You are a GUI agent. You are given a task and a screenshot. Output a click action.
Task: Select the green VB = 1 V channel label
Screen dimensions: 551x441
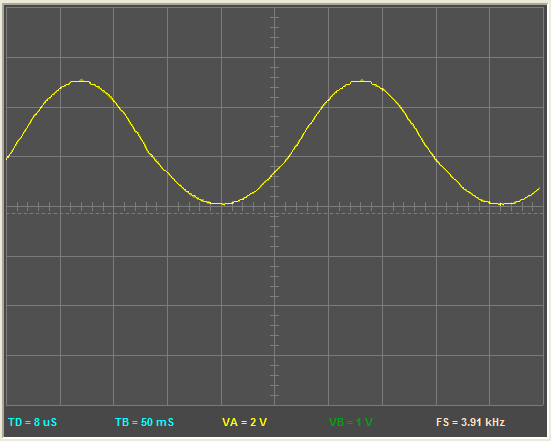point(351,422)
